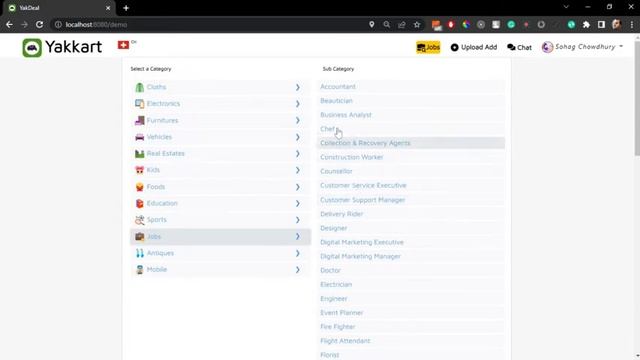Choose Collection & Recovery Agents

coord(411,143)
